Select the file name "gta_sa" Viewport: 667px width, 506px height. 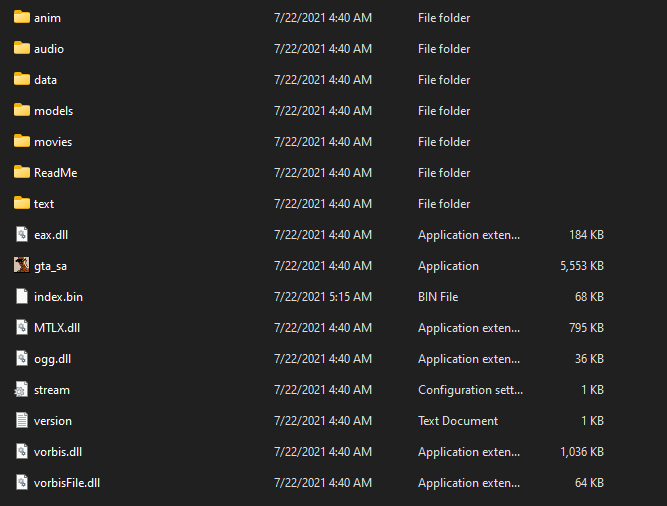click(x=51, y=266)
